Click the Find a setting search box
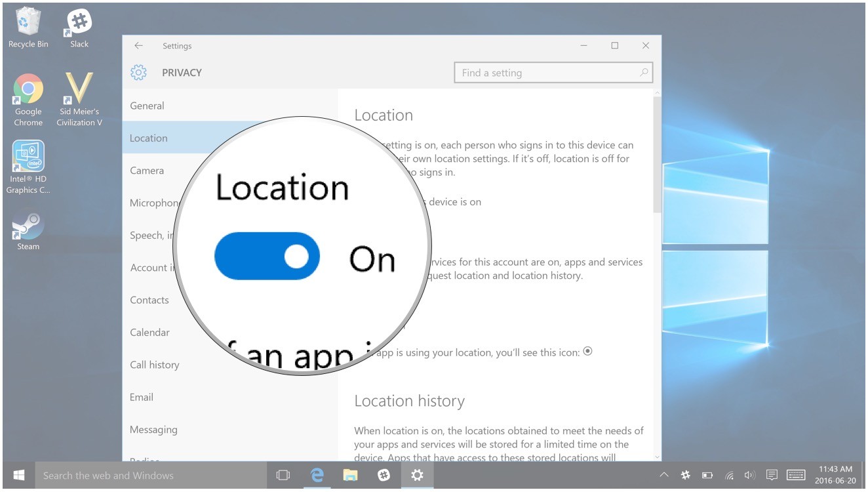 pyautogui.click(x=553, y=72)
